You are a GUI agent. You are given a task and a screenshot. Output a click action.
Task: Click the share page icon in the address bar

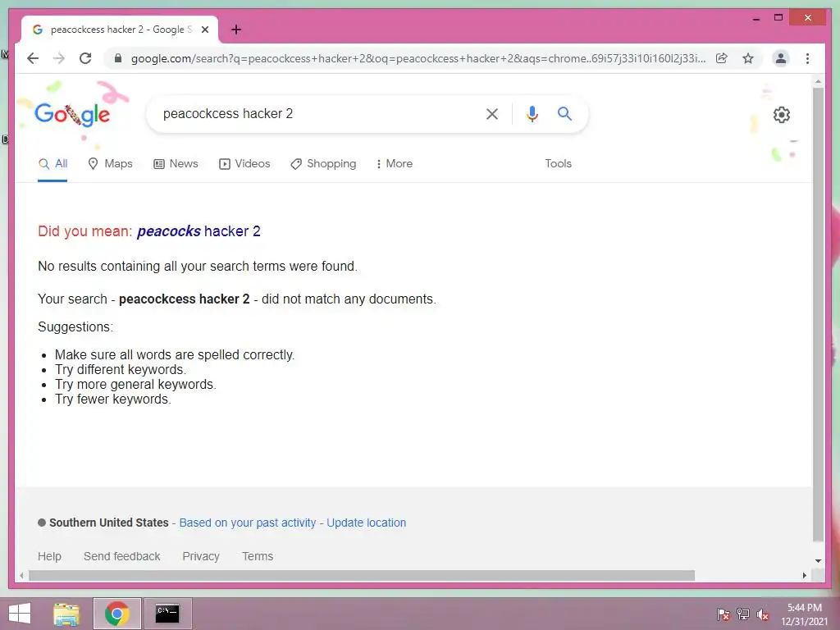click(x=722, y=58)
